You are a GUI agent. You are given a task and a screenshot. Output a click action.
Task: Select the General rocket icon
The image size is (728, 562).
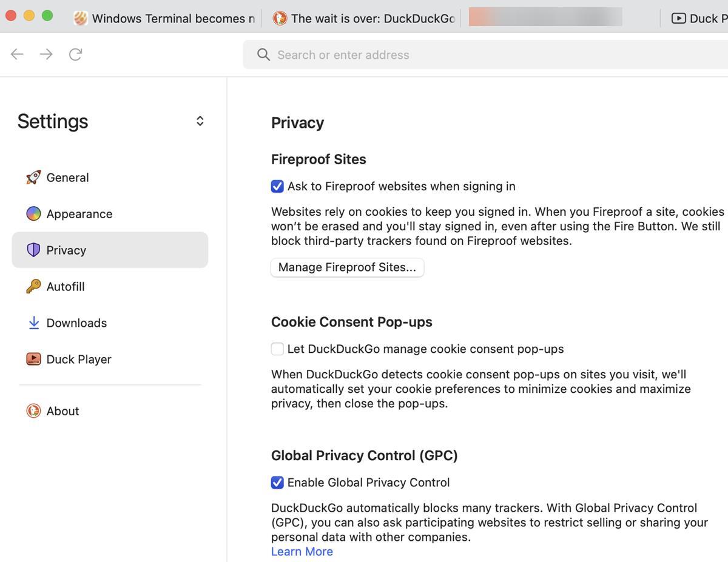pyautogui.click(x=33, y=177)
